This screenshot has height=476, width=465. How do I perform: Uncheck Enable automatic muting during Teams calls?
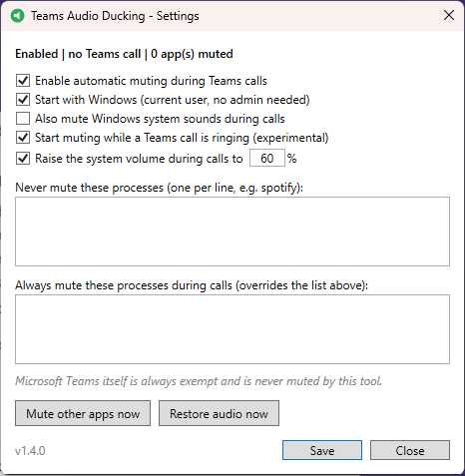(23, 81)
